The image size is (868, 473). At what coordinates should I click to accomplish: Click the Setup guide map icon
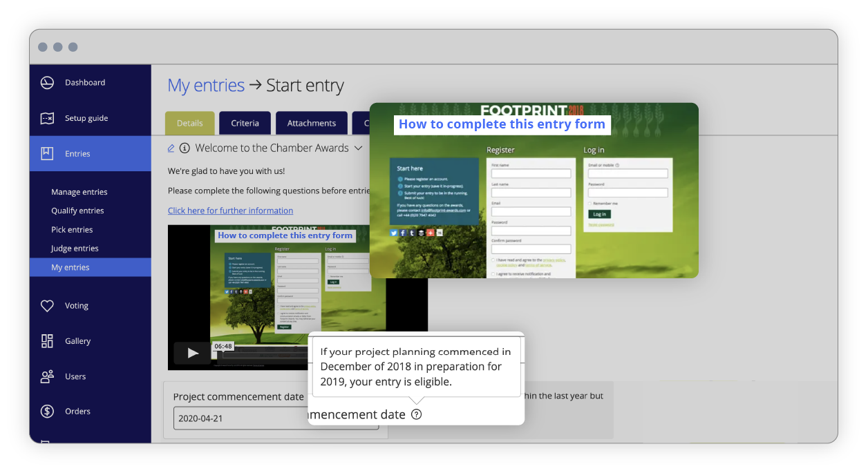47,118
